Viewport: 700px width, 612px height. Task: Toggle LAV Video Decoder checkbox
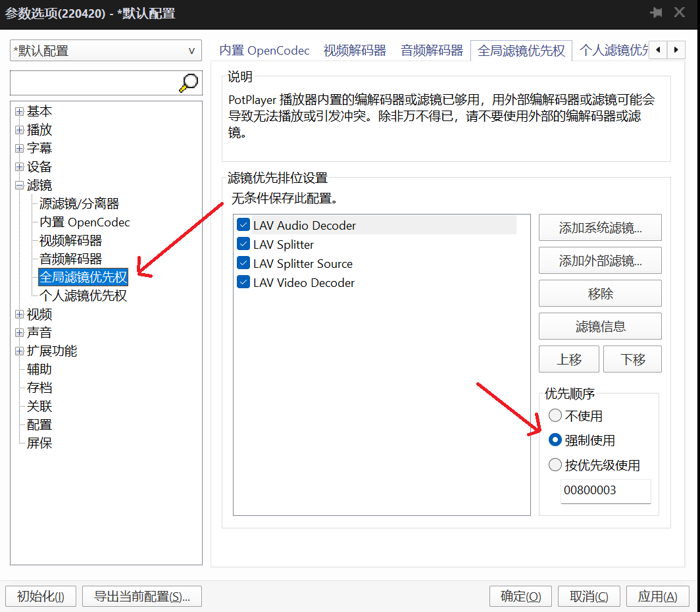243,282
